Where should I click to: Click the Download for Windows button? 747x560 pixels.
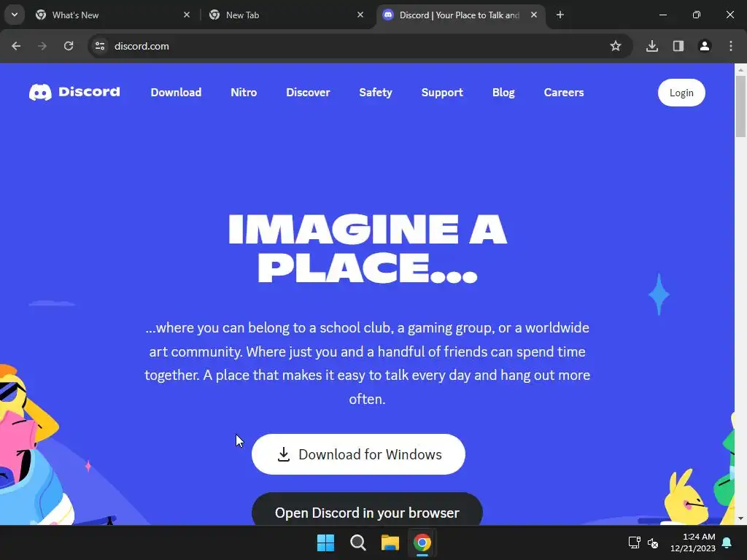(358, 454)
